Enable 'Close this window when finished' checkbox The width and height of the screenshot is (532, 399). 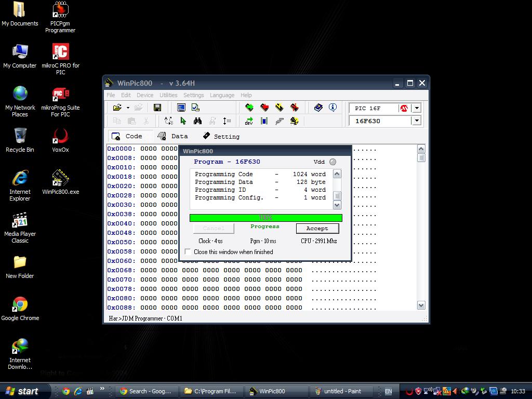[188, 252]
